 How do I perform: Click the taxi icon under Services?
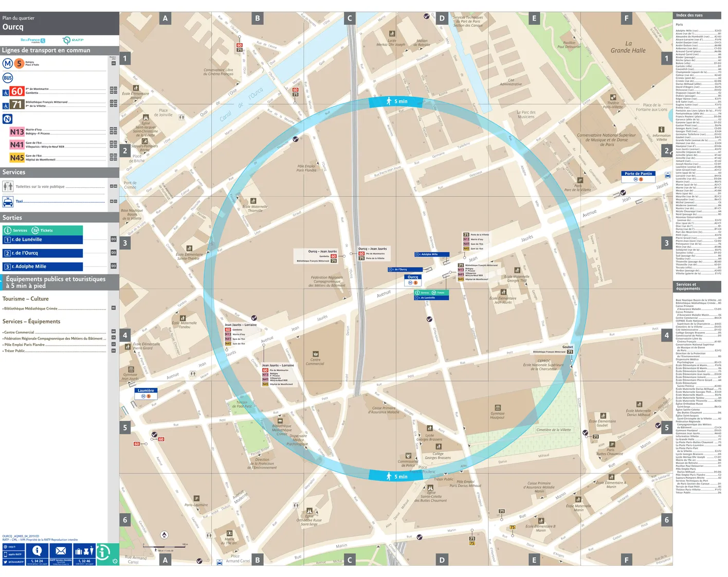click(x=8, y=202)
